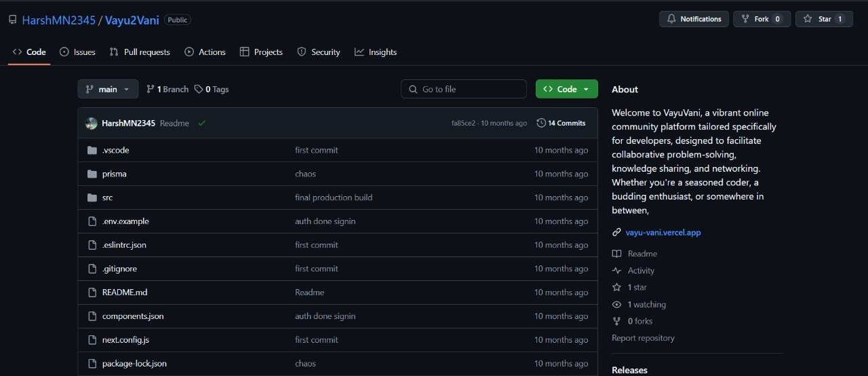
Task: Open the HarshMN2345 commit author link
Action: pyautogui.click(x=128, y=123)
